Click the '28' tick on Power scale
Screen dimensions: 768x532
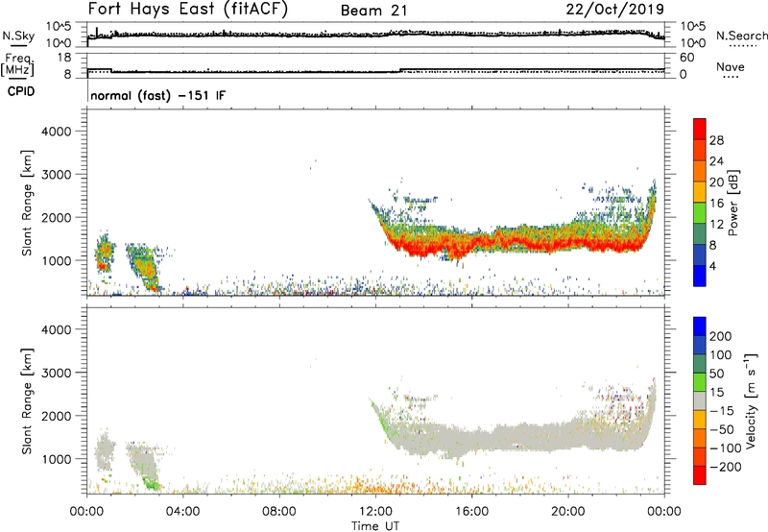coord(716,140)
